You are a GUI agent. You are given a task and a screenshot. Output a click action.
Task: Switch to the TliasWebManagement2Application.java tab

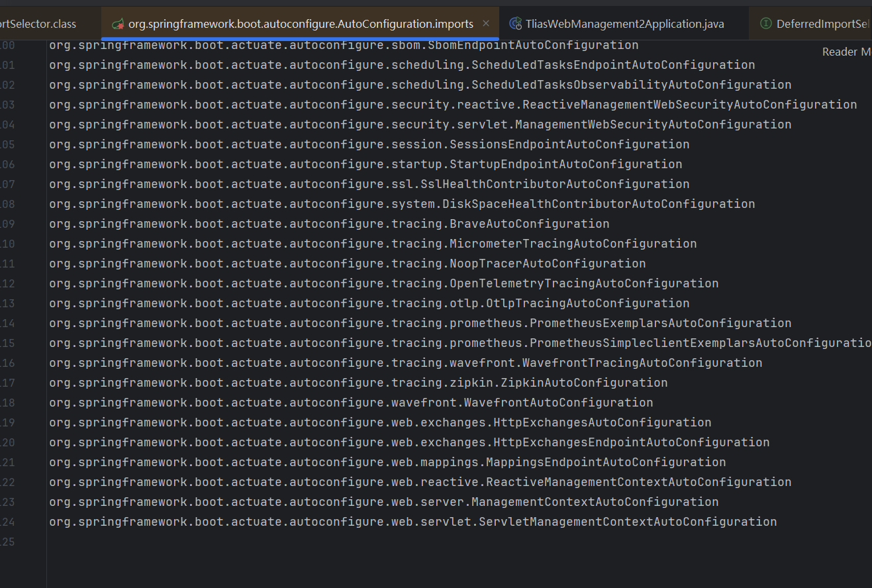624,24
